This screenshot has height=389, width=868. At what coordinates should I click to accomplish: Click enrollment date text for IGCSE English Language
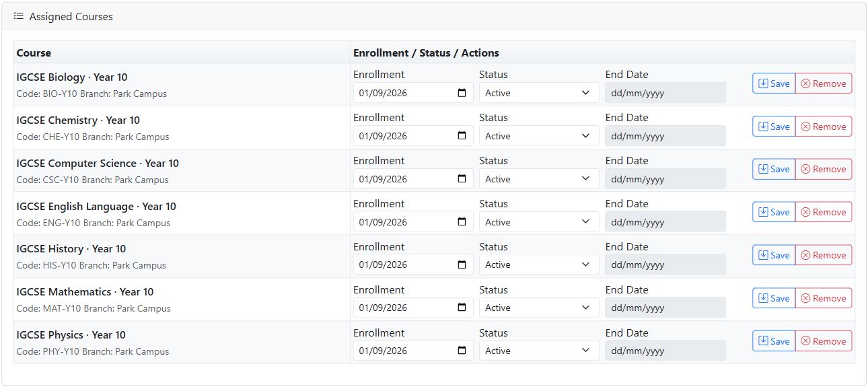pyautogui.click(x=383, y=222)
